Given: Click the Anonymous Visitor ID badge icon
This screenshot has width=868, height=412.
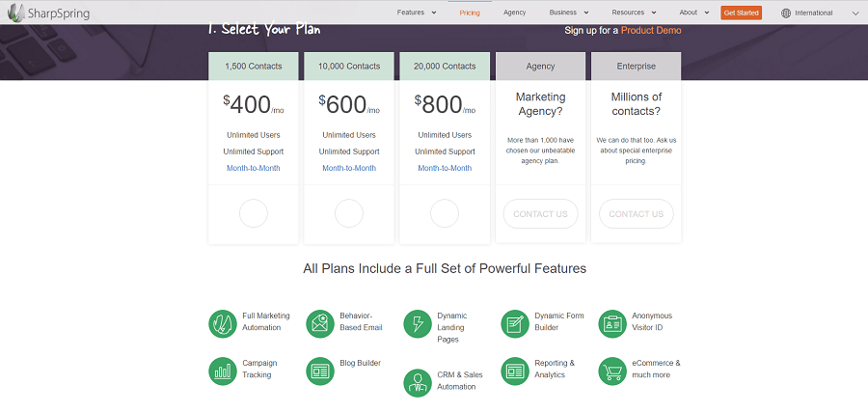Looking at the screenshot, I should click(612, 323).
